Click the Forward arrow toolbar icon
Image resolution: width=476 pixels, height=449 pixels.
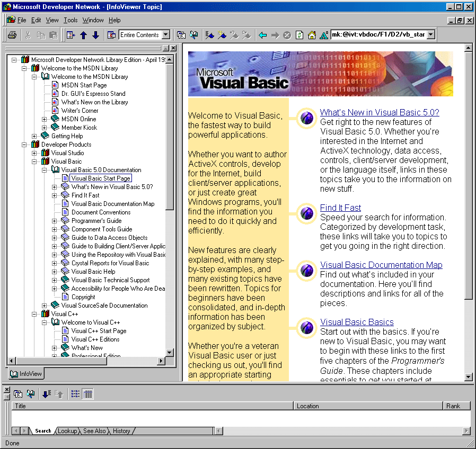pos(275,35)
